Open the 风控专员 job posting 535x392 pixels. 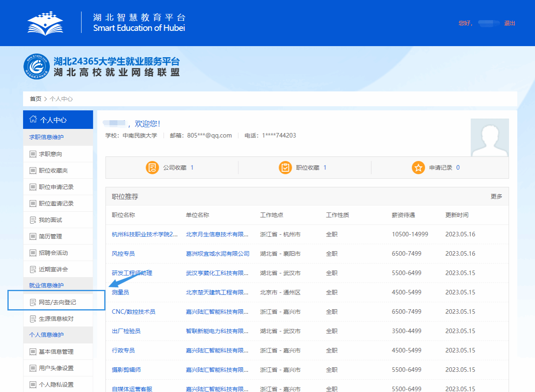pyautogui.click(x=123, y=254)
